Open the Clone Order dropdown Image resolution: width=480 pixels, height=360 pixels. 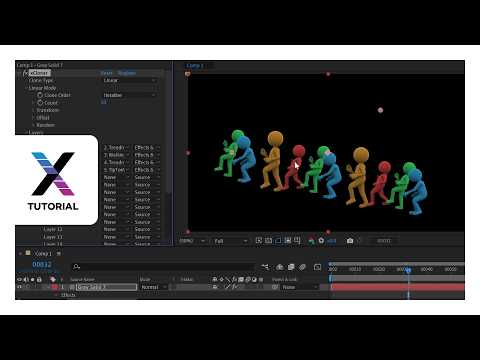129,95
